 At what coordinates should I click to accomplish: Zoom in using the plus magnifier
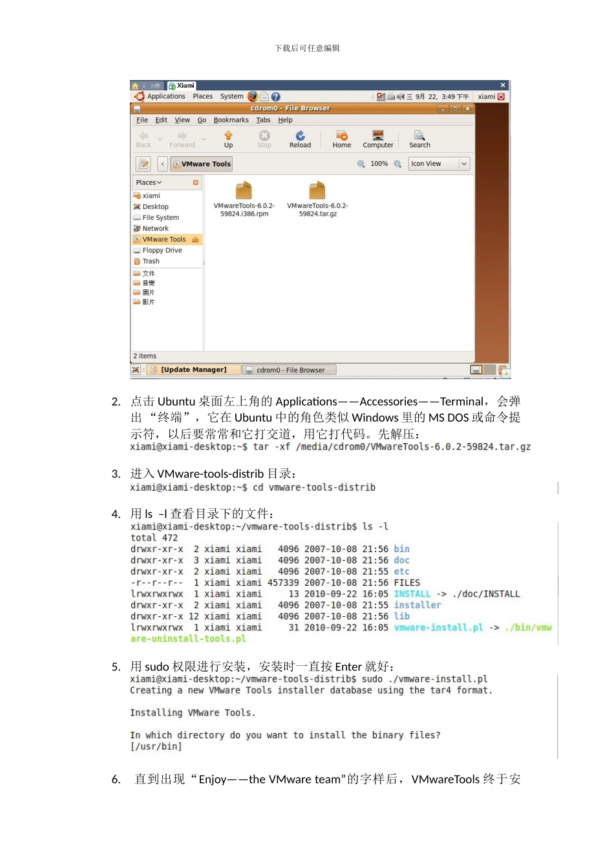pos(397,164)
